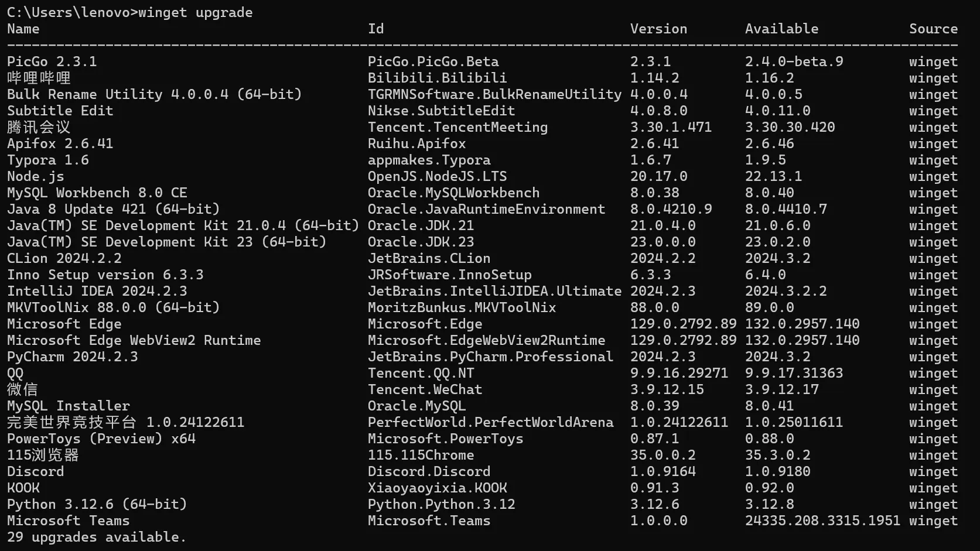Click the 'Name' column header

tap(23, 29)
